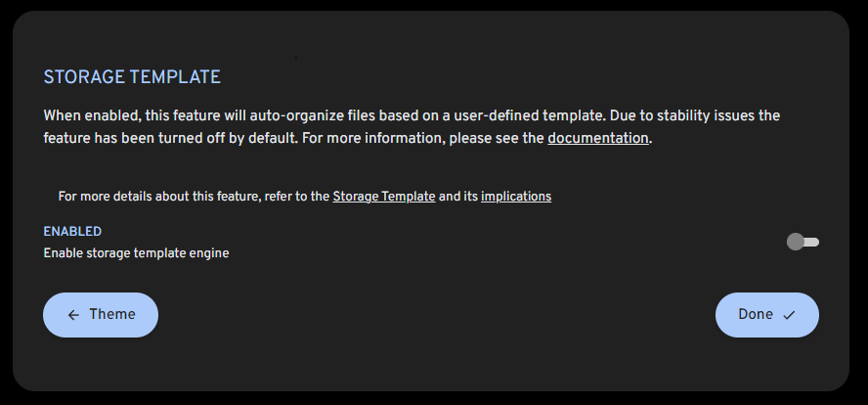Click the STORAGE TEMPLATE heading

[132, 77]
